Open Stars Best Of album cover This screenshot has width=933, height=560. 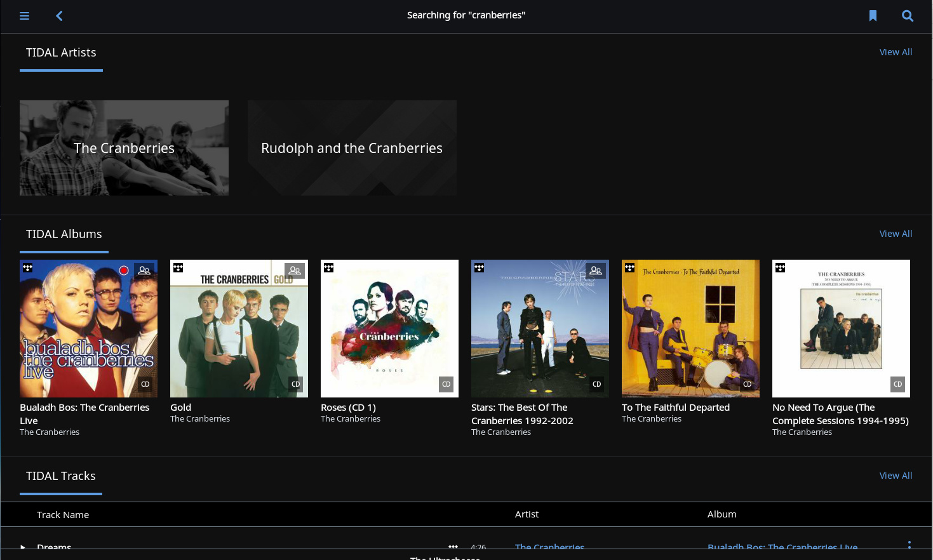tap(540, 328)
